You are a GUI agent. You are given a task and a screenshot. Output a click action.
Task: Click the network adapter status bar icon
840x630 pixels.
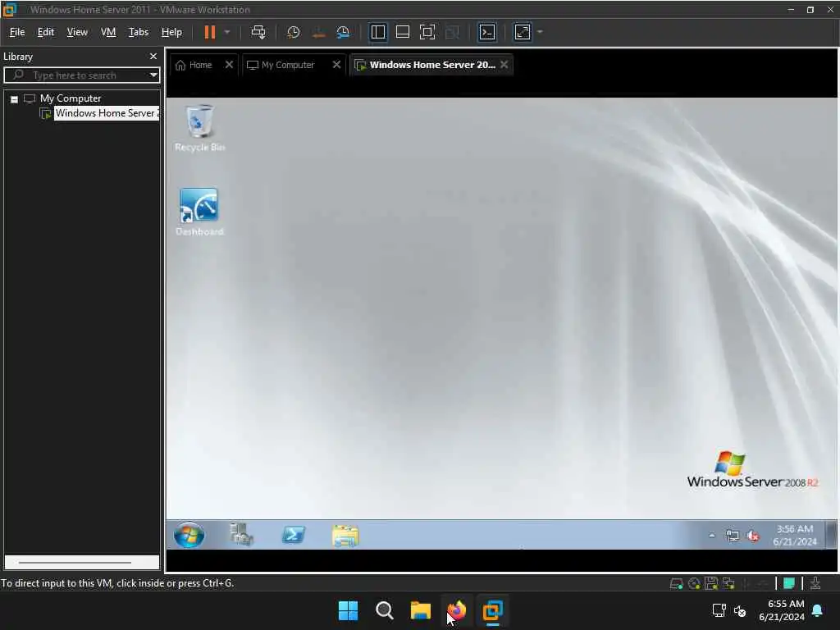728,583
